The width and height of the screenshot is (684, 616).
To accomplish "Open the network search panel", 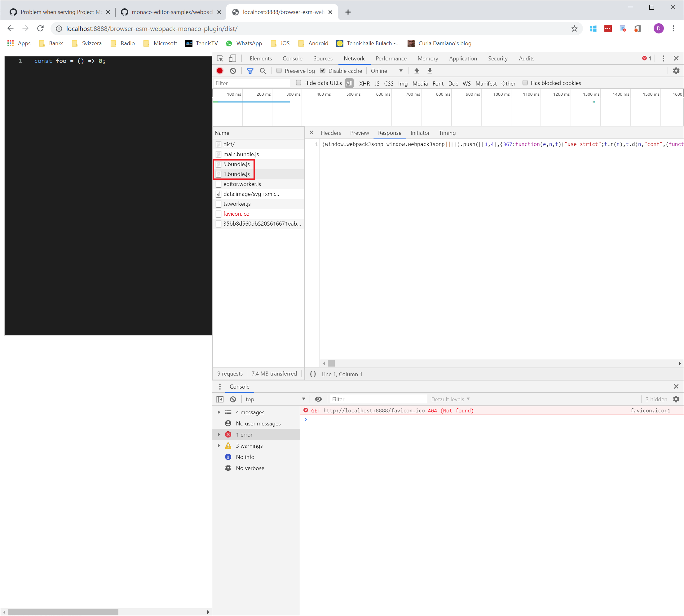I will click(263, 71).
